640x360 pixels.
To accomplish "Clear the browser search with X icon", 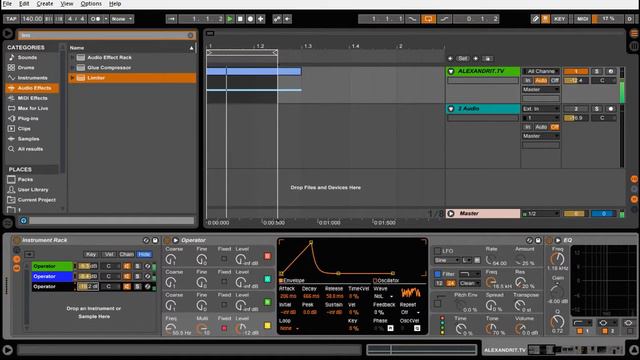I will click(191, 36).
